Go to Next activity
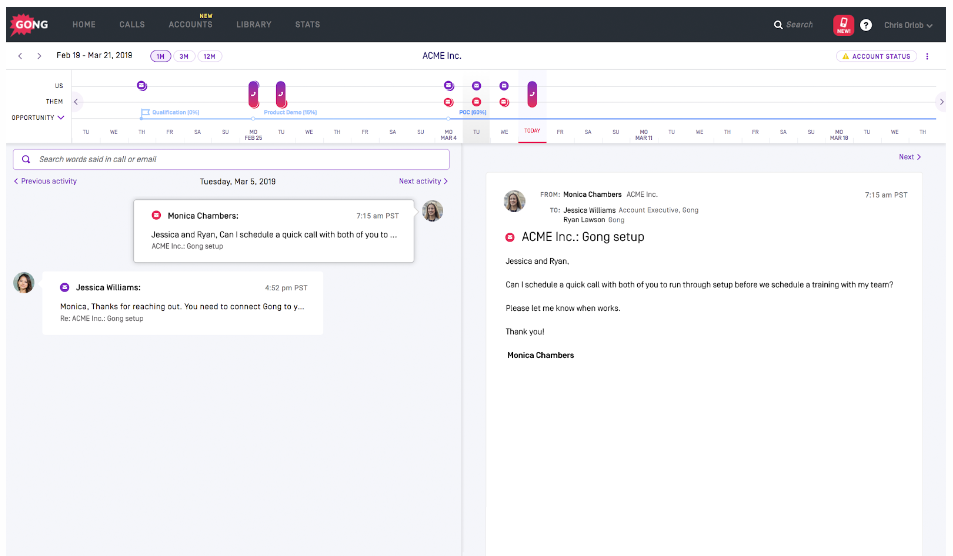 coord(423,181)
